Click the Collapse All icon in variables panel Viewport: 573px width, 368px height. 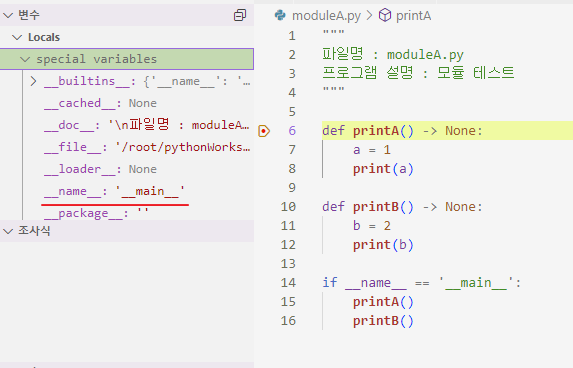(x=240, y=15)
